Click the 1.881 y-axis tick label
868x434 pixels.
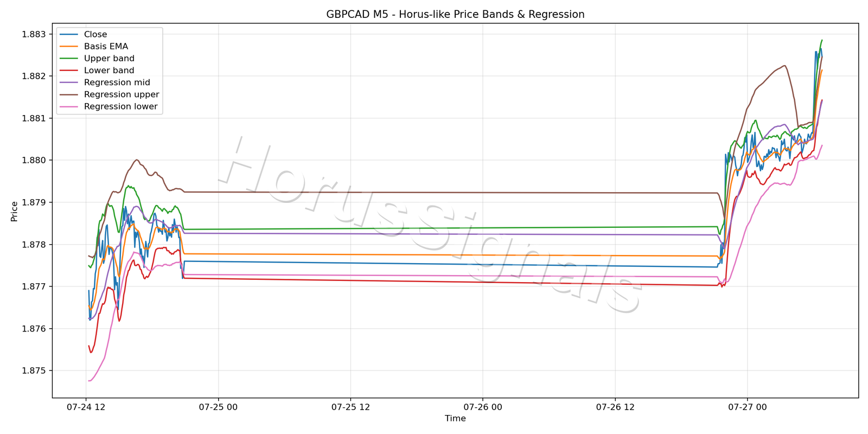click(x=34, y=118)
